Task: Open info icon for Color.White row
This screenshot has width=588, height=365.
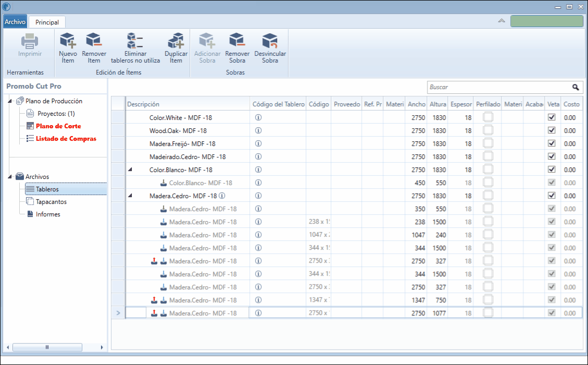Action: (258, 117)
